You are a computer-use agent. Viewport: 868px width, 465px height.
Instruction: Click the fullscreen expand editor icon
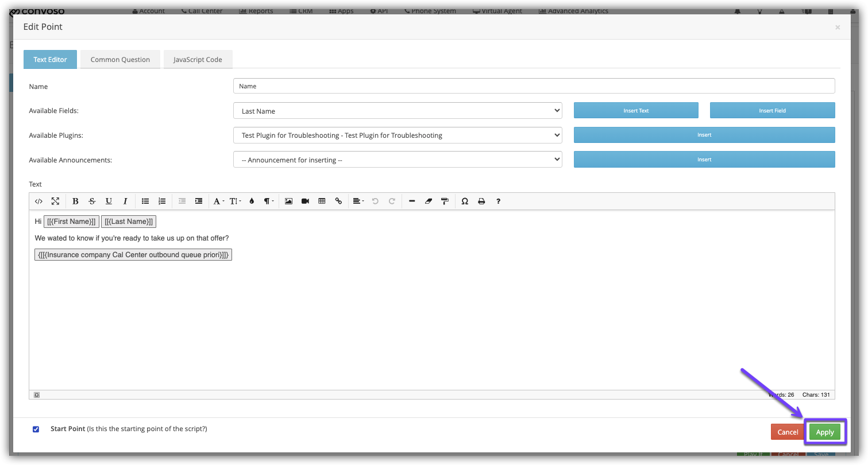click(x=55, y=201)
